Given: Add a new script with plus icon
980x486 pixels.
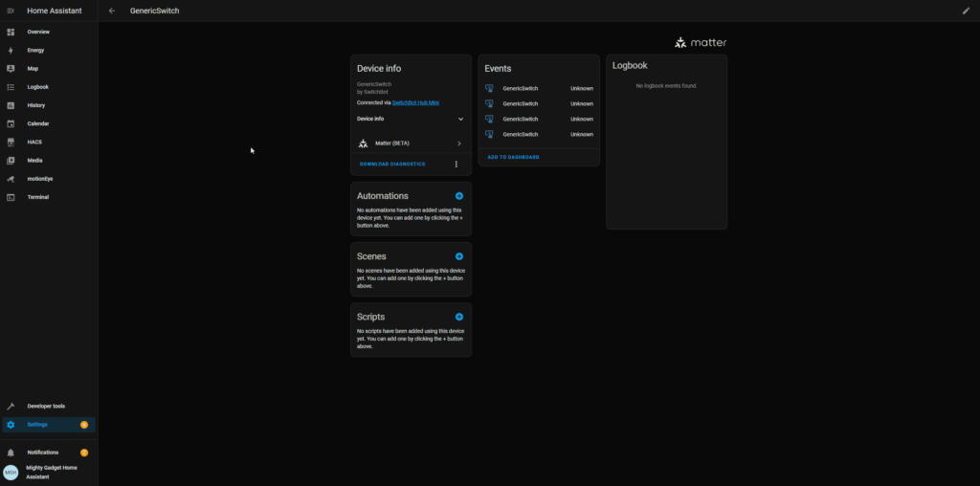Looking at the screenshot, I should click(x=459, y=317).
